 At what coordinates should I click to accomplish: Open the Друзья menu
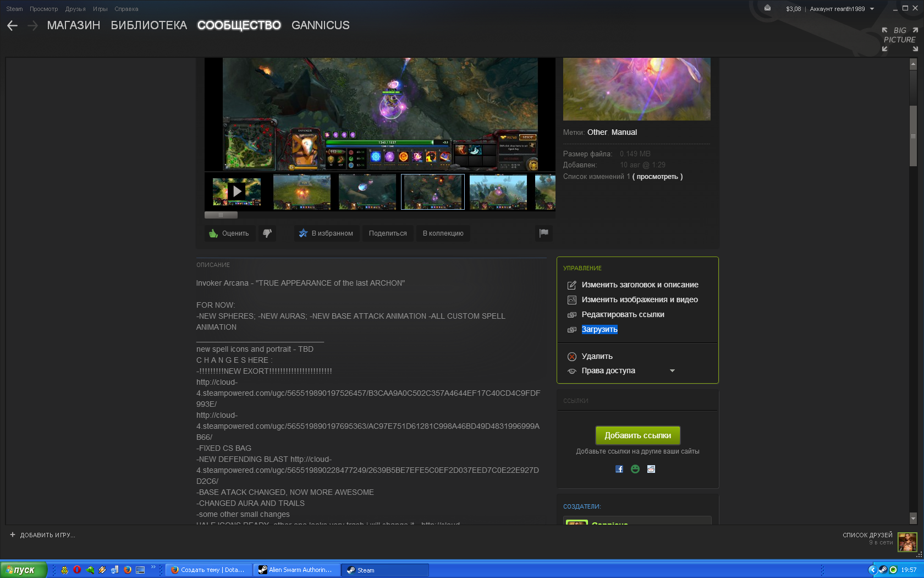click(x=75, y=9)
